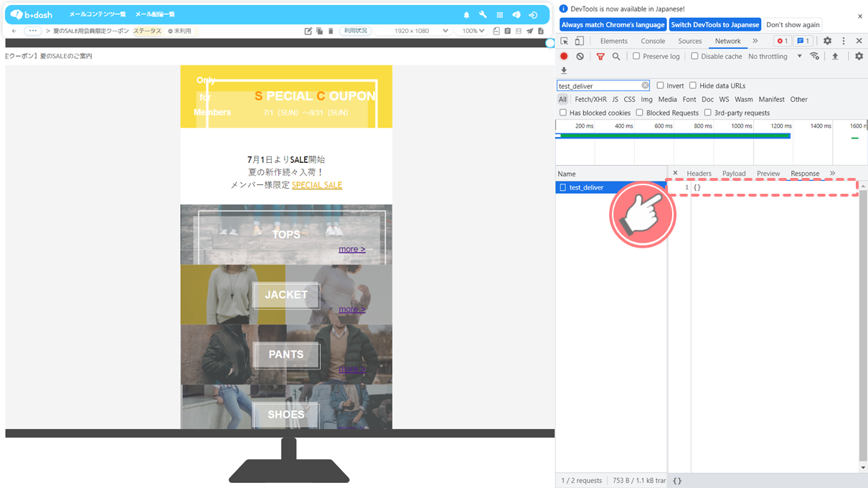
Task: Click the paper plane send icon
Action: click(x=529, y=31)
